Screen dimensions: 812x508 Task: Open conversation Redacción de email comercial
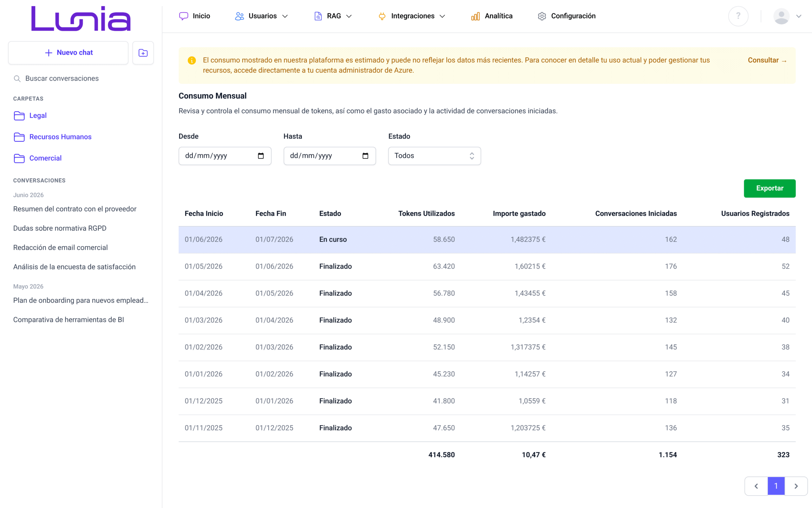pos(60,248)
